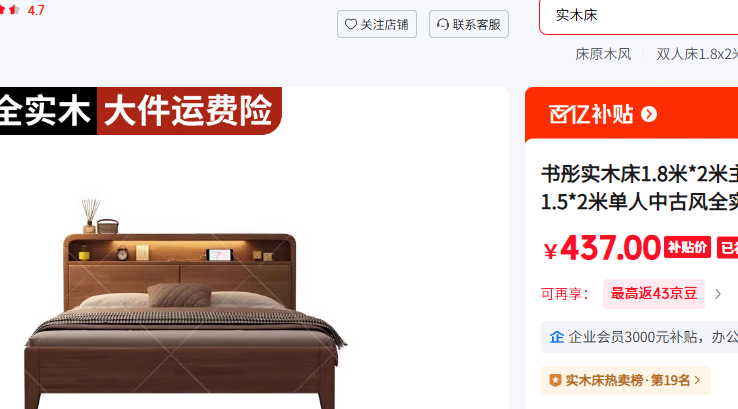
Task: Click the heart icon on 关注店铺
Action: pyautogui.click(x=351, y=24)
